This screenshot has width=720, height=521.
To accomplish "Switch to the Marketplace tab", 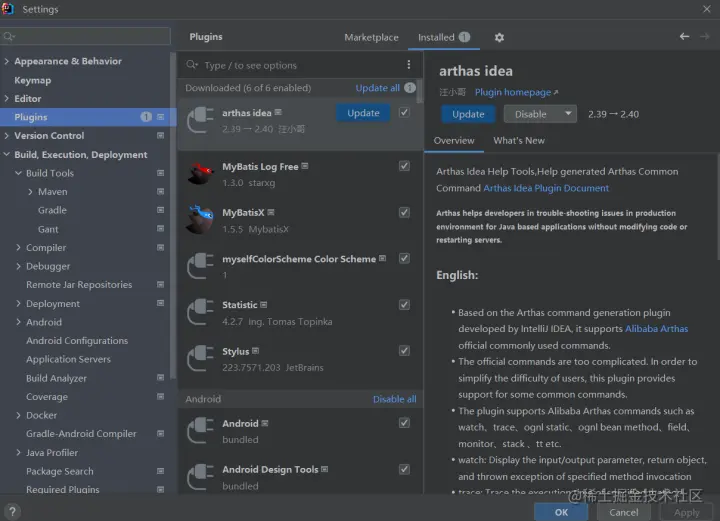I will tap(371, 38).
